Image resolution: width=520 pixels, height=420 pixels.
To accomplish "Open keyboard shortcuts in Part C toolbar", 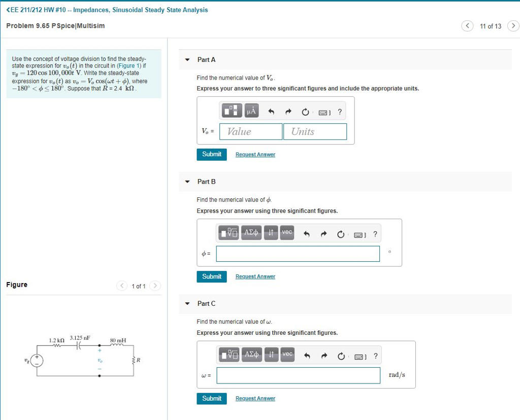I will (x=361, y=357).
